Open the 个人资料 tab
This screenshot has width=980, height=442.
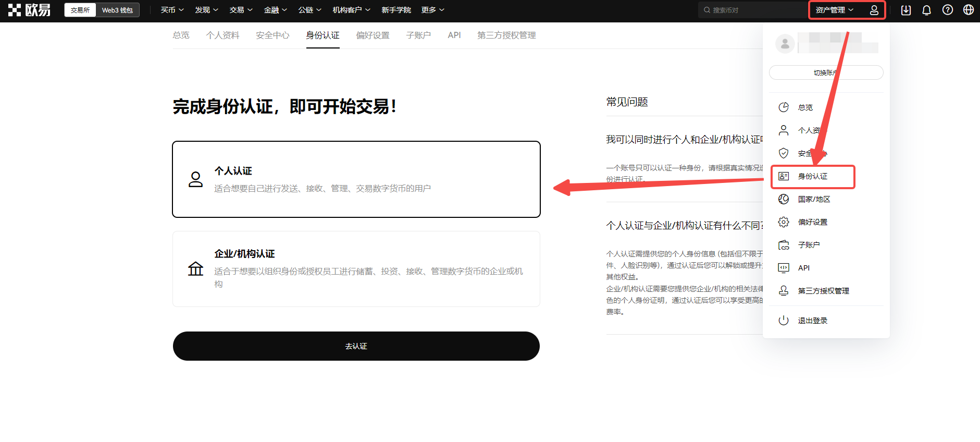pos(223,35)
